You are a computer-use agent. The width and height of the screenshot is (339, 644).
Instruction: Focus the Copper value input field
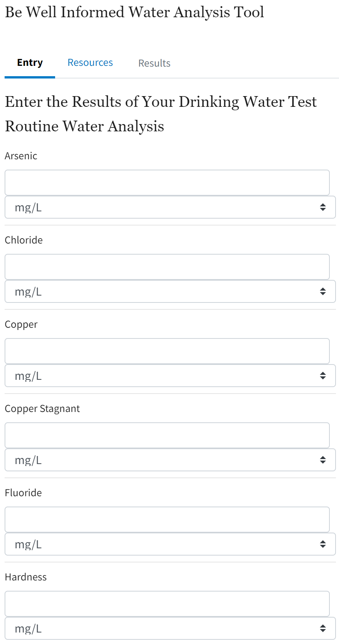[167, 351]
